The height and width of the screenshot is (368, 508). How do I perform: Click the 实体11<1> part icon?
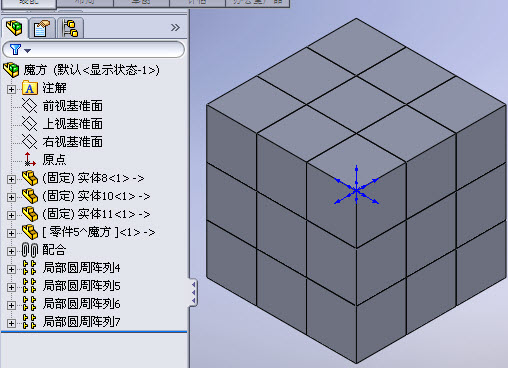pyautogui.click(x=30, y=214)
